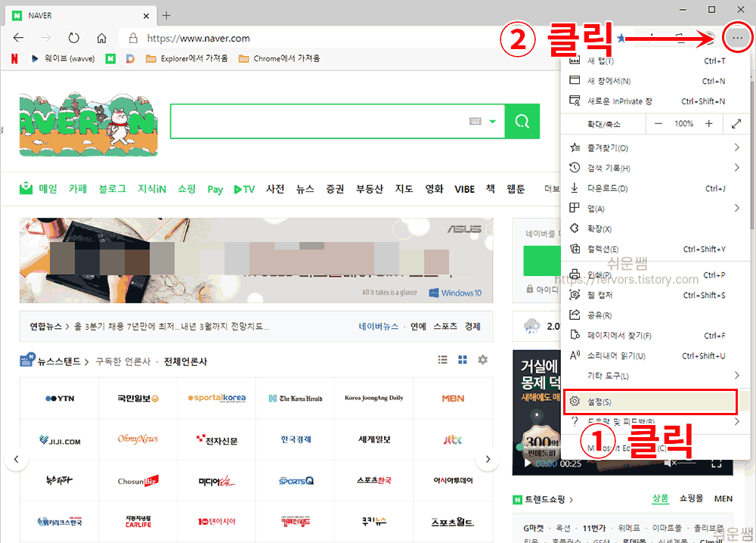
Task: Expand the search autocomplete dropdown arrow
Action: click(x=493, y=122)
